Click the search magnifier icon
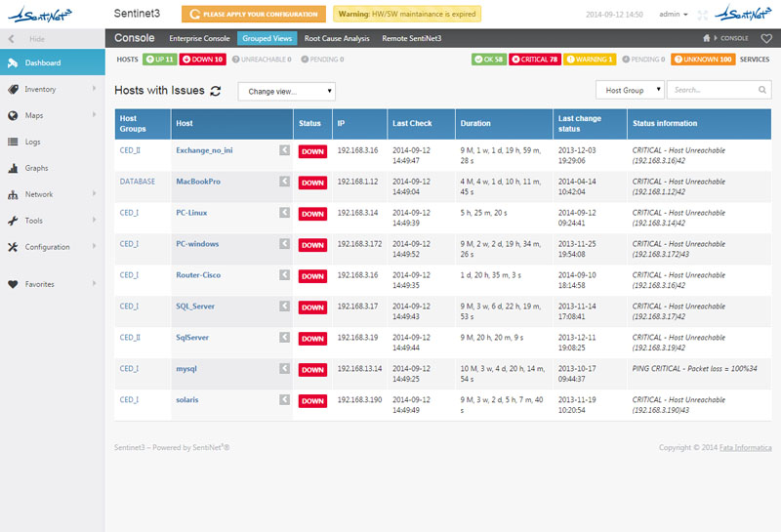Image resolution: width=781 pixels, height=532 pixels. [762, 90]
